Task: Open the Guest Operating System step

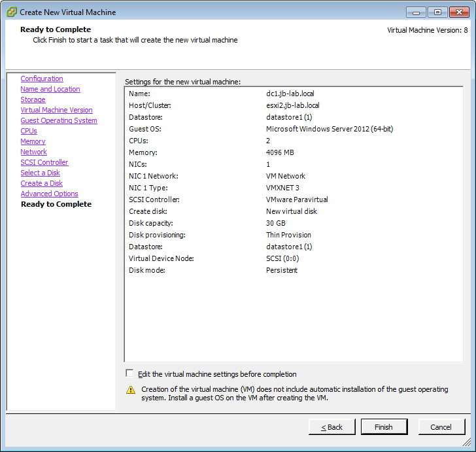Action: [59, 120]
